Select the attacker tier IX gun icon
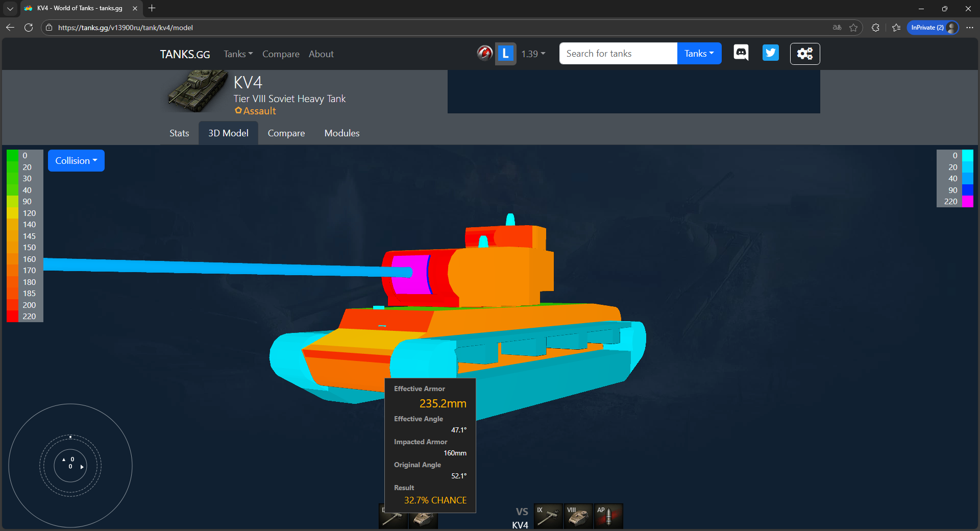Image resolution: width=980 pixels, height=531 pixels. [x=548, y=517]
